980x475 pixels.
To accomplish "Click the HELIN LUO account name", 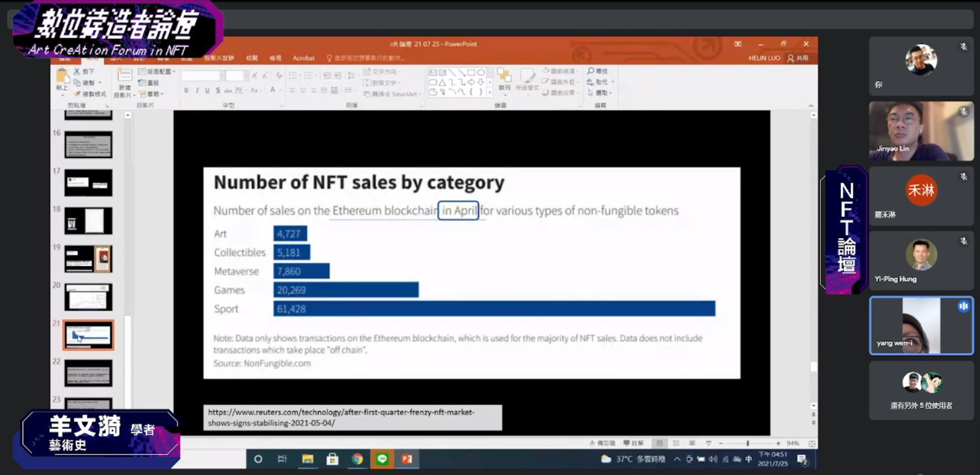I will click(764, 58).
